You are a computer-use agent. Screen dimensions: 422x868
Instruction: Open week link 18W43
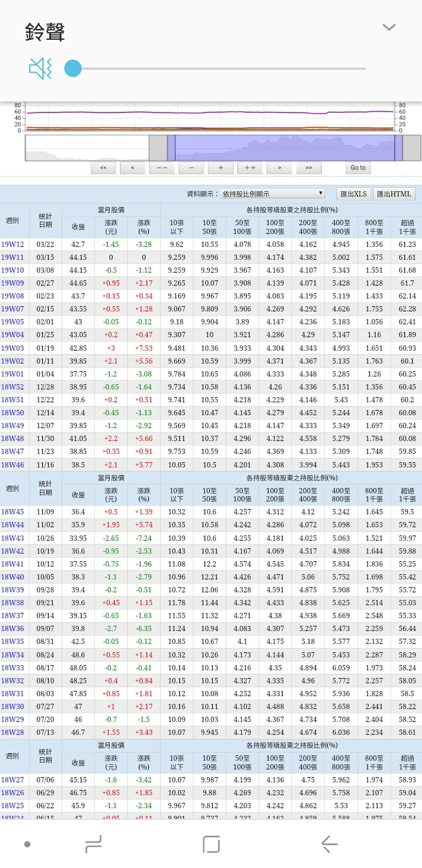12,538
